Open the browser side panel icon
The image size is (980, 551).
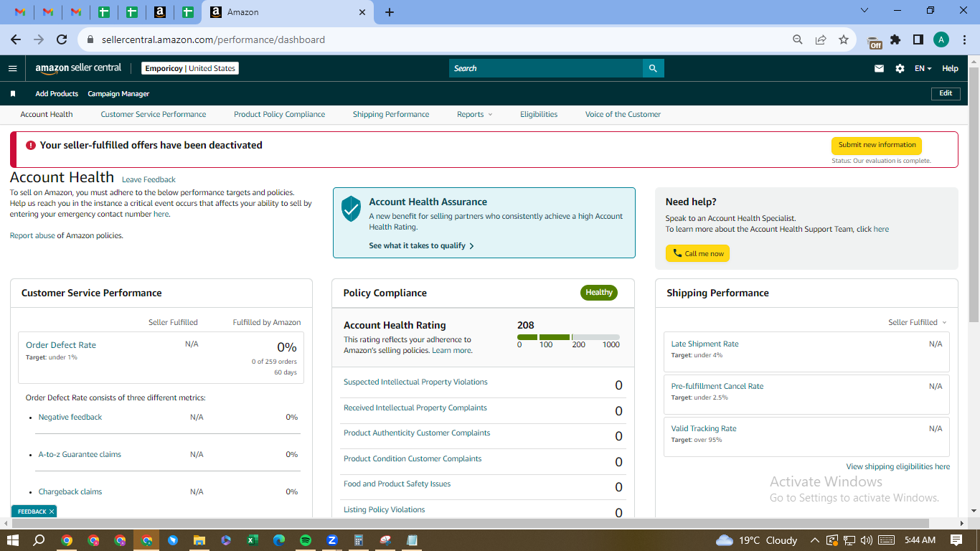[918, 39]
